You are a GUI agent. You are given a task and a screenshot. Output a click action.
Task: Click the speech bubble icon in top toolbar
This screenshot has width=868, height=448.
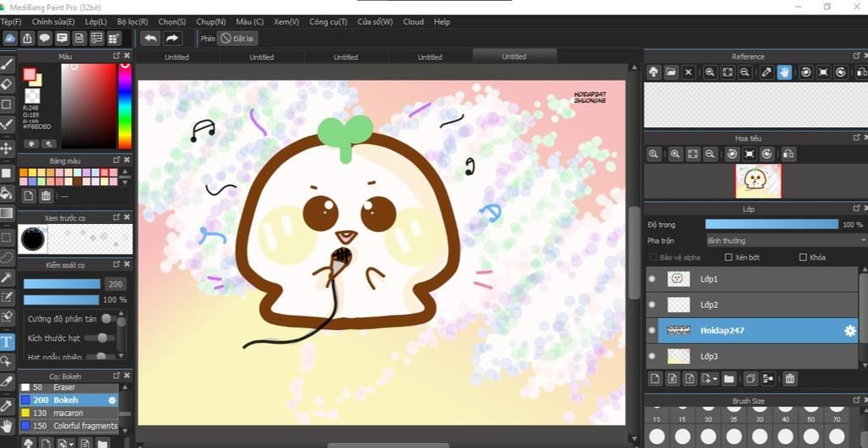[x=44, y=38]
